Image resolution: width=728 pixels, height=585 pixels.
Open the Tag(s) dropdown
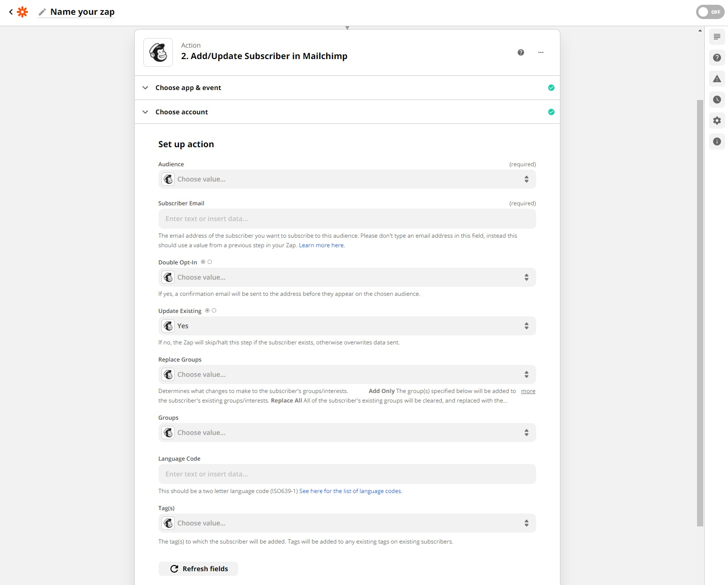347,523
